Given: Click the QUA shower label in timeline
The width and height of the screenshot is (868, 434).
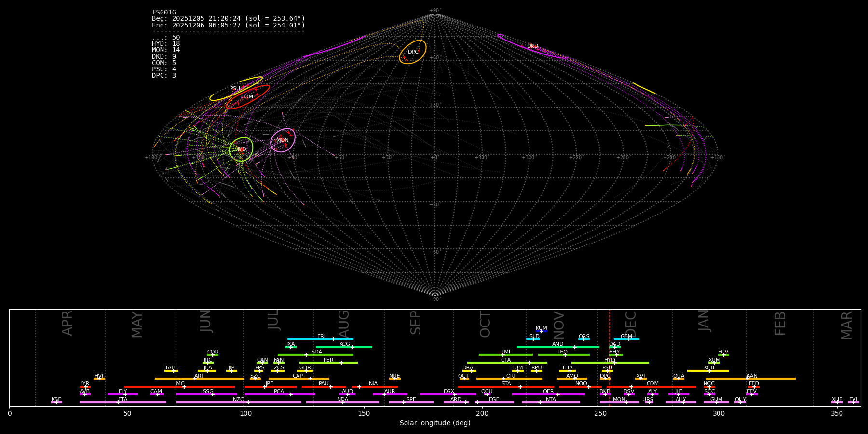Looking at the screenshot, I should (678, 376).
